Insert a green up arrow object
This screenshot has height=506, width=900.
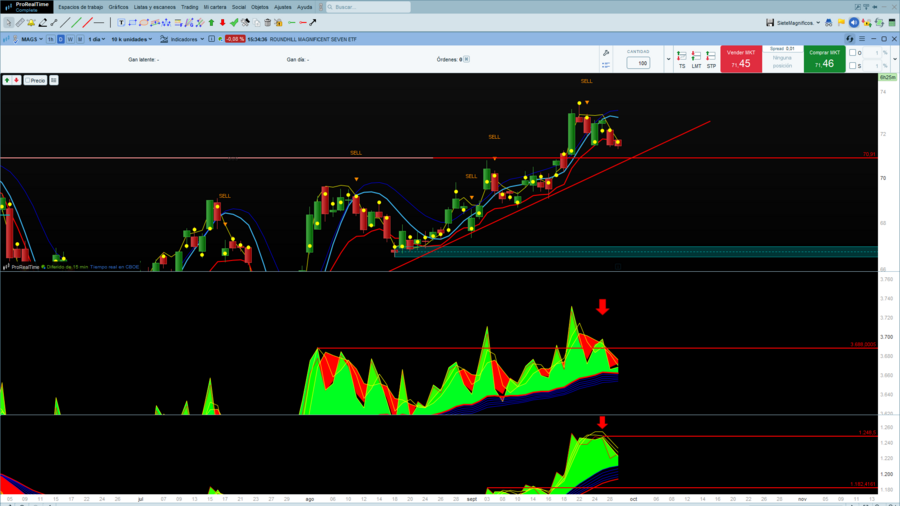(211, 23)
